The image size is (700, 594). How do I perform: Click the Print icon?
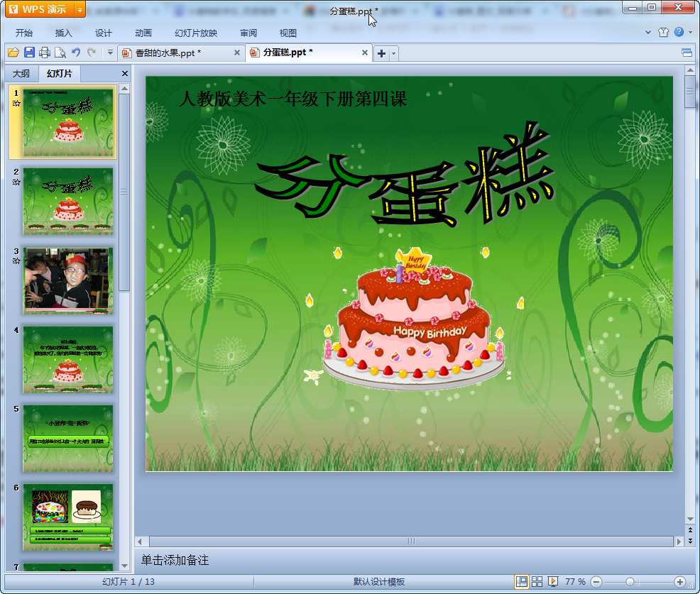(x=45, y=53)
